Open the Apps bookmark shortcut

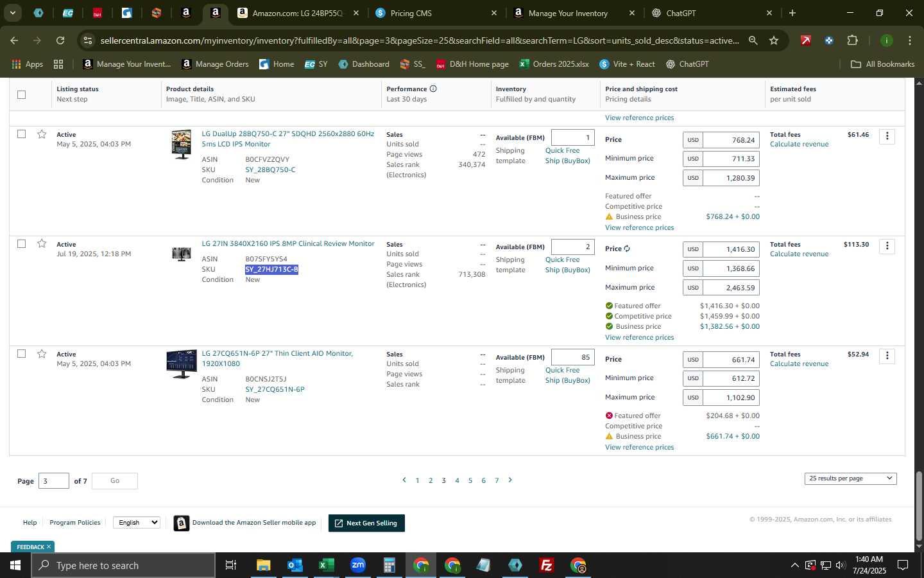coord(27,64)
